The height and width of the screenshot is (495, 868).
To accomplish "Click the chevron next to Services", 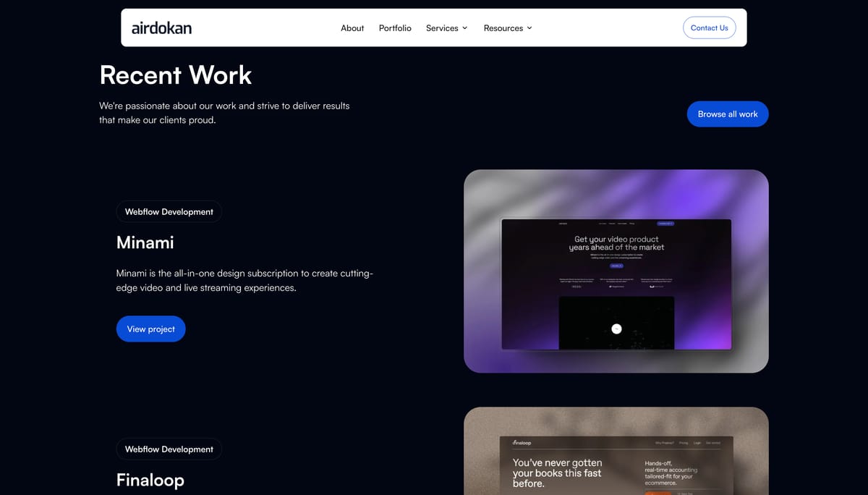I will coord(464,28).
